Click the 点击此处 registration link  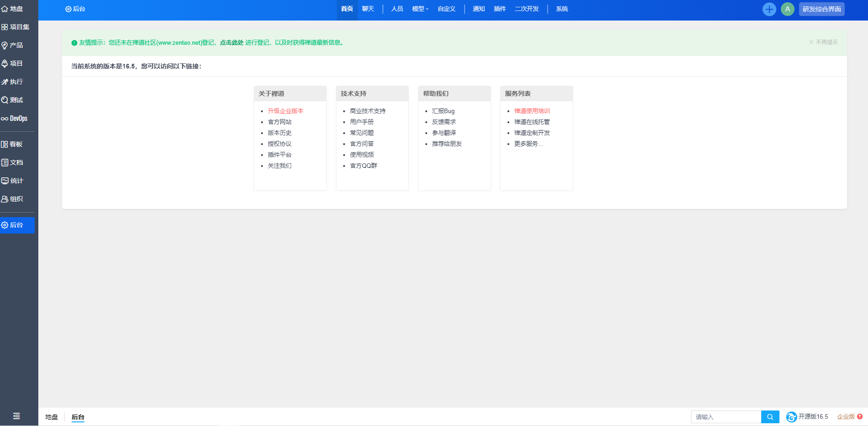(232, 42)
